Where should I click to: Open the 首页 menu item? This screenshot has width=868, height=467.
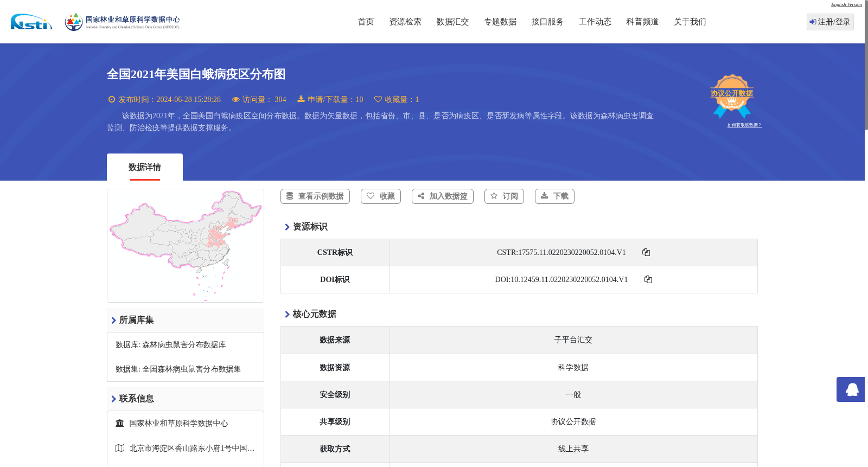coord(366,22)
